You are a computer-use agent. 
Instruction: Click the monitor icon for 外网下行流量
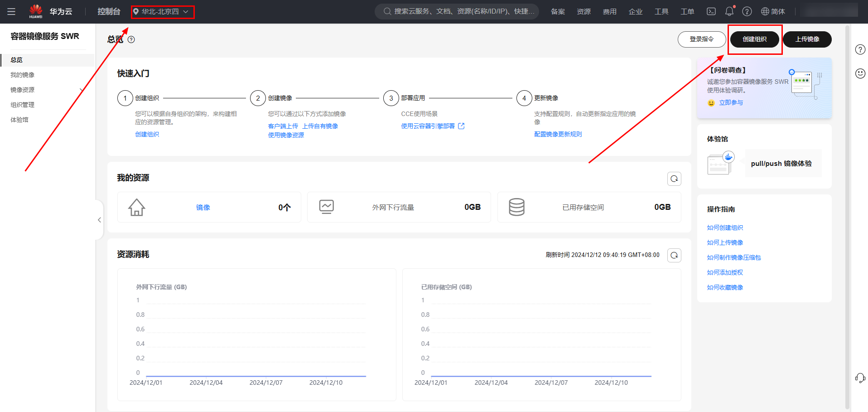click(x=326, y=207)
